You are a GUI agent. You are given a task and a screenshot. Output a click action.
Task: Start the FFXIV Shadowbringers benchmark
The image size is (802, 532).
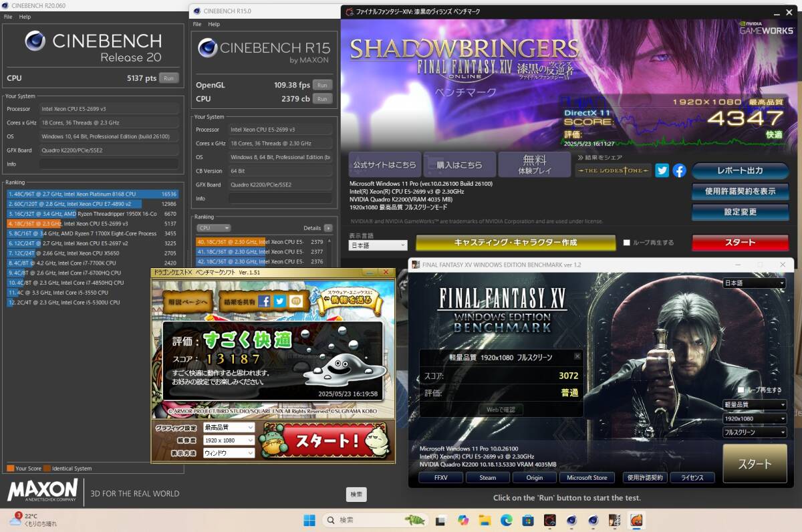pyautogui.click(x=740, y=243)
